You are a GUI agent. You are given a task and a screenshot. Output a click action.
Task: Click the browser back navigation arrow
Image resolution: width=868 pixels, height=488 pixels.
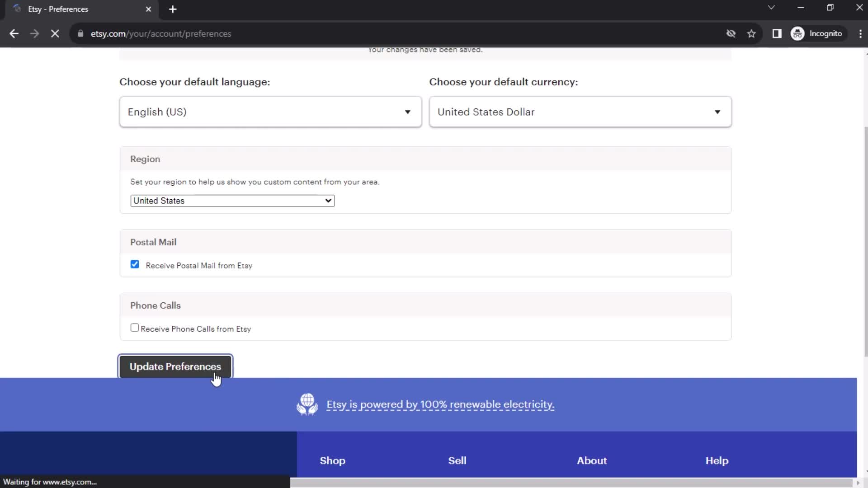pyautogui.click(x=14, y=33)
